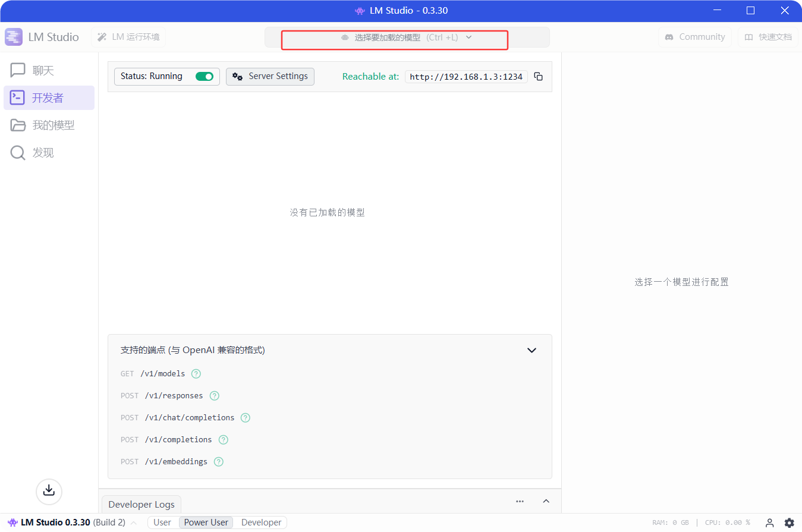Select the Power User mode tab
Screen dimensions: 802x532
pyautogui.click(x=206, y=522)
